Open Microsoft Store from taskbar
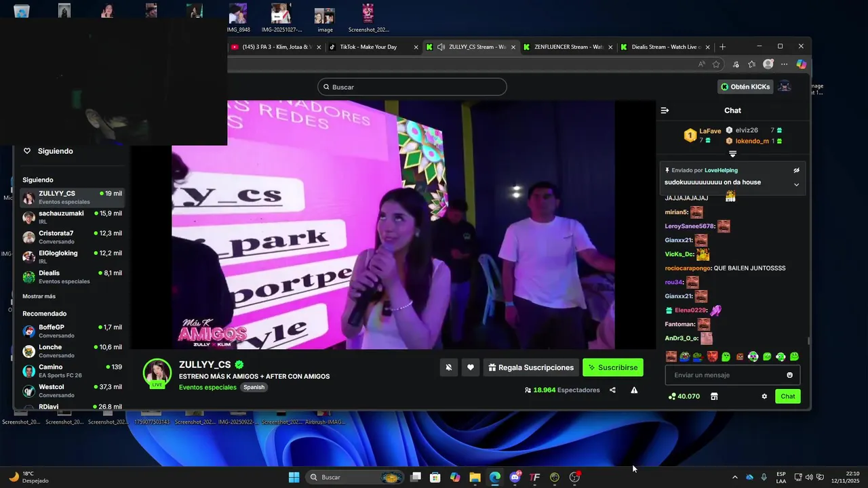This screenshot has height=488, width=868. click(x=435, y=477)
